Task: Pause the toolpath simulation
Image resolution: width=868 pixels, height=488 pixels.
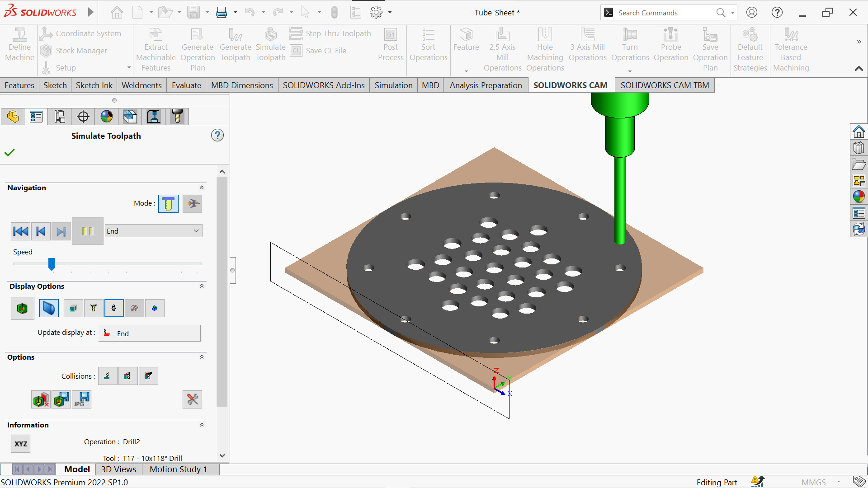Action: click(88, 231)
